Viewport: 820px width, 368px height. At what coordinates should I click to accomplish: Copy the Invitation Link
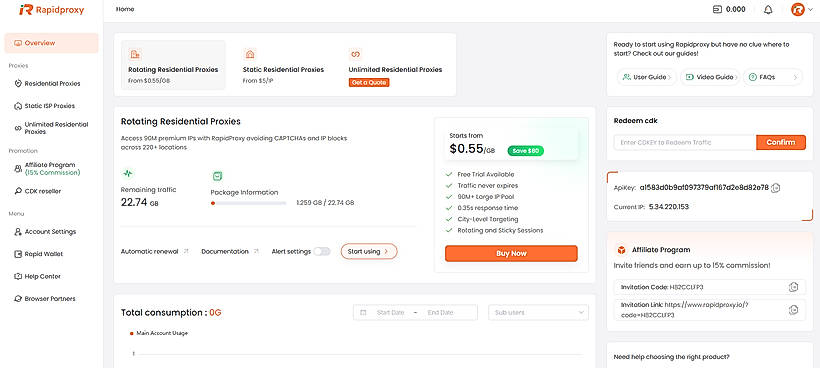tap(793, 309)
